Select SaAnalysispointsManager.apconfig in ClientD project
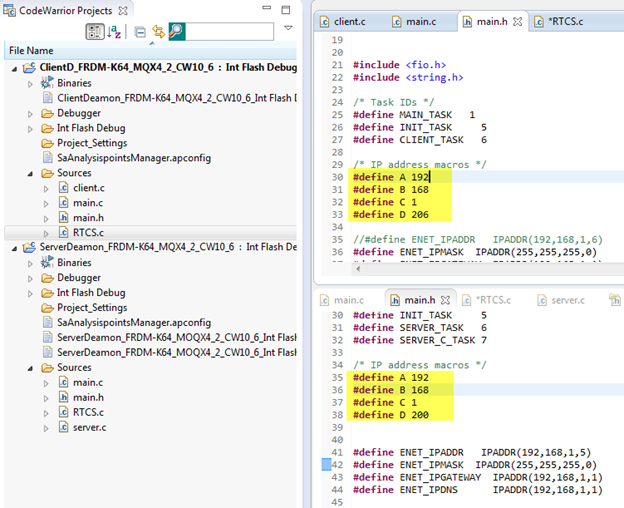The image size is (624, 508). (x=134, y=158)
